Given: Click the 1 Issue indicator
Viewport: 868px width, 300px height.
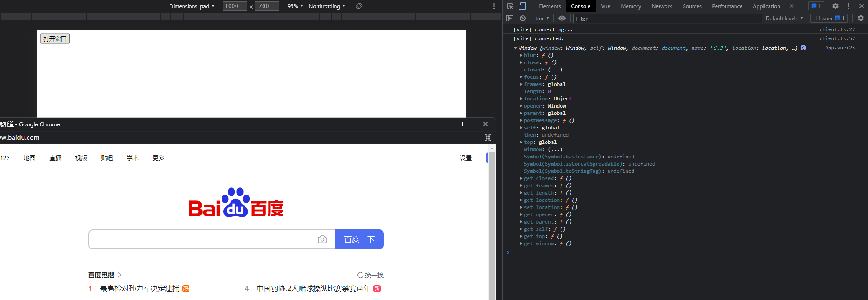Looking at the screenshot, I should (x=830, y=19).
